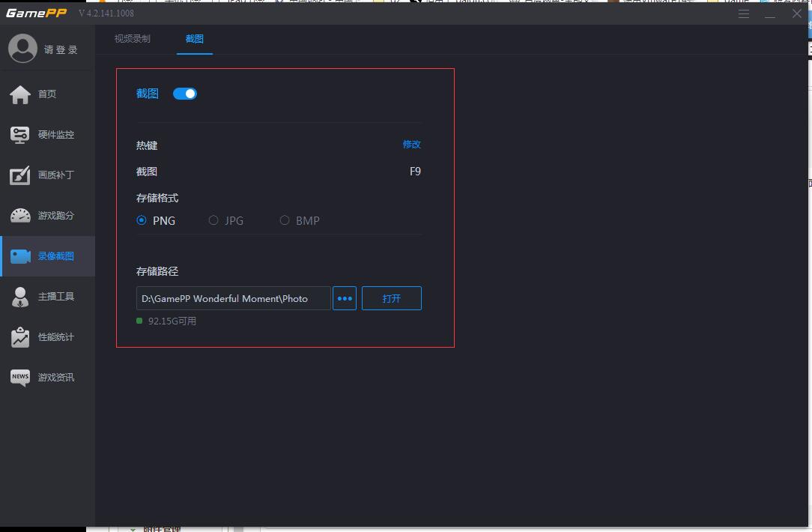Switch to the 视频录制 tab
This screenshot has width=812, height=532.
[x=132, y=38]
